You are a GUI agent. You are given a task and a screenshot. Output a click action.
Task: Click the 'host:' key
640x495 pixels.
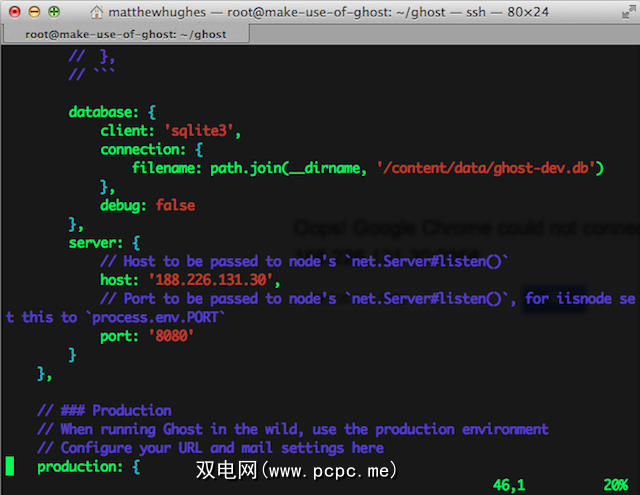(119, 280)
